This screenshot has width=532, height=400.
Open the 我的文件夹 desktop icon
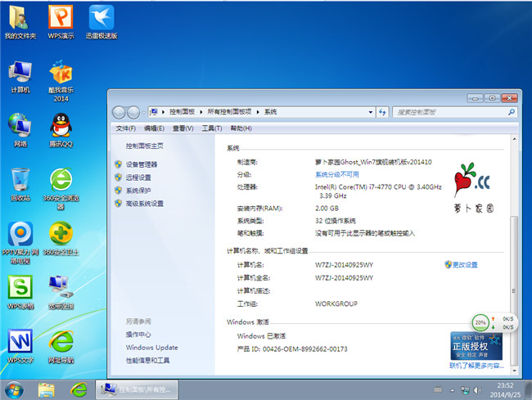click(20, 22)
